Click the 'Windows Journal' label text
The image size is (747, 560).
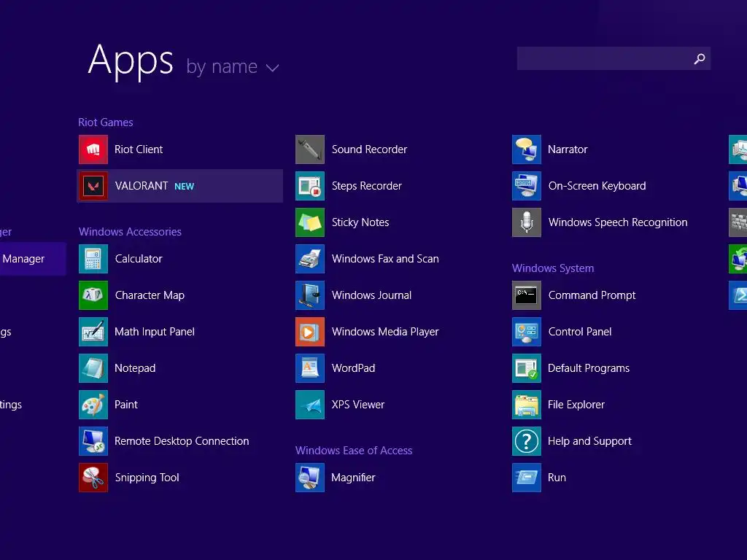pos(371,295)
